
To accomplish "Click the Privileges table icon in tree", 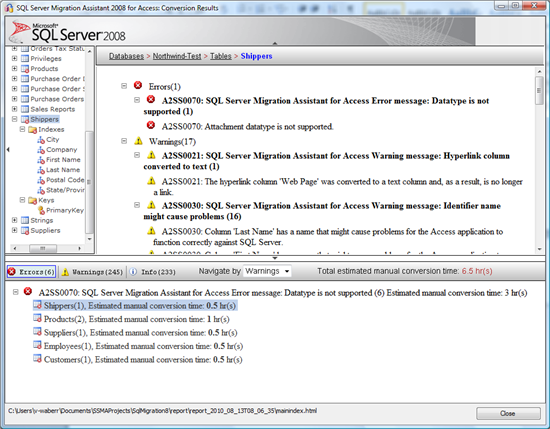I will 25,59.
